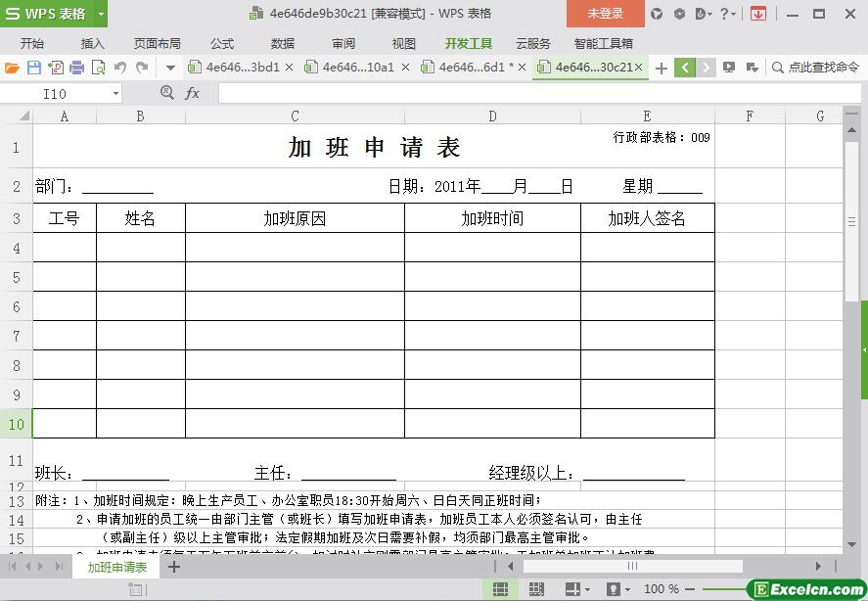Open the WPS 表格 application menu arrow
This screenshot has width=868, height=601.
[x=101, y=14]
